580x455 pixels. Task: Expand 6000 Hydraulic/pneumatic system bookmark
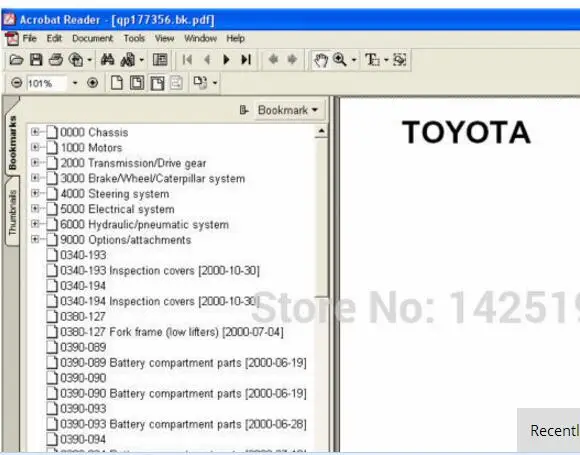[35, 223]
